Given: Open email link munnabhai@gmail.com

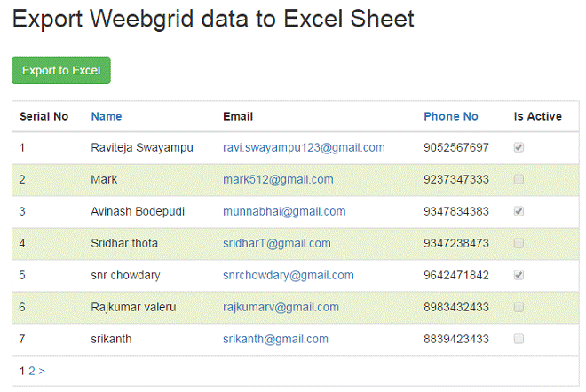Looking at the screenshot, I should (284, 211).
